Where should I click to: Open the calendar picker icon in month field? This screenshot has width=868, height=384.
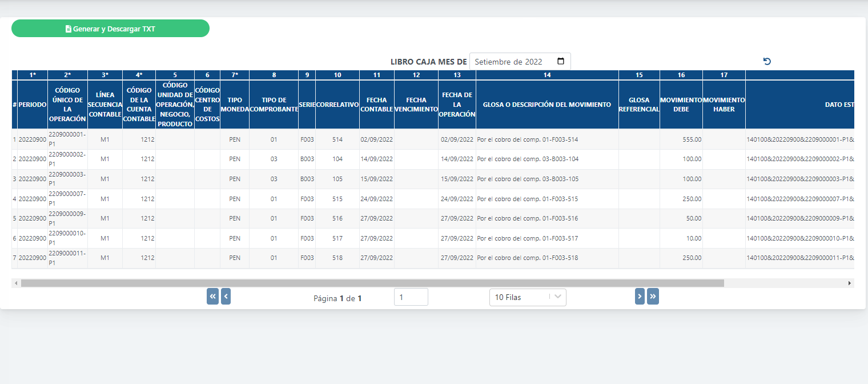(560, 62)
